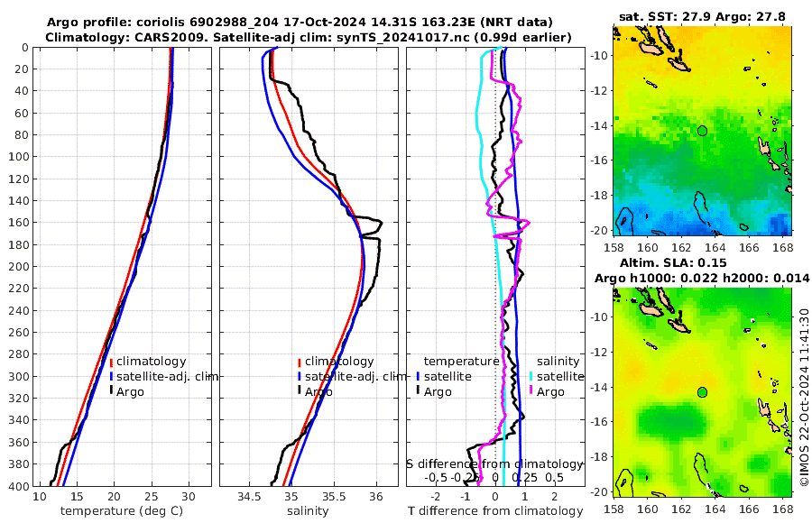Click the "salinity" legend heading in difference panel

click(x=558, y=362)
